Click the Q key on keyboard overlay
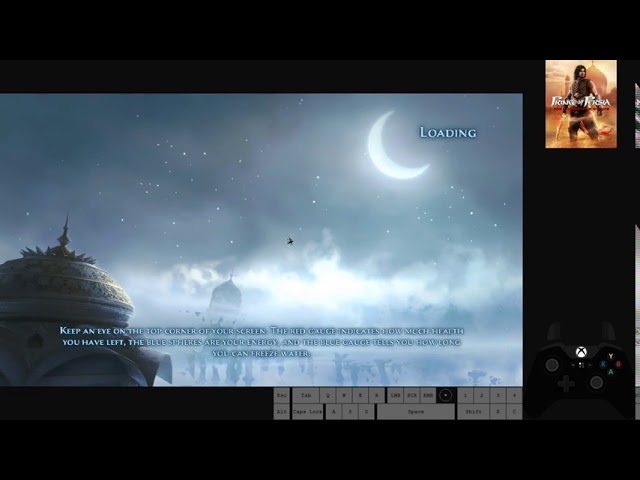 328,395
